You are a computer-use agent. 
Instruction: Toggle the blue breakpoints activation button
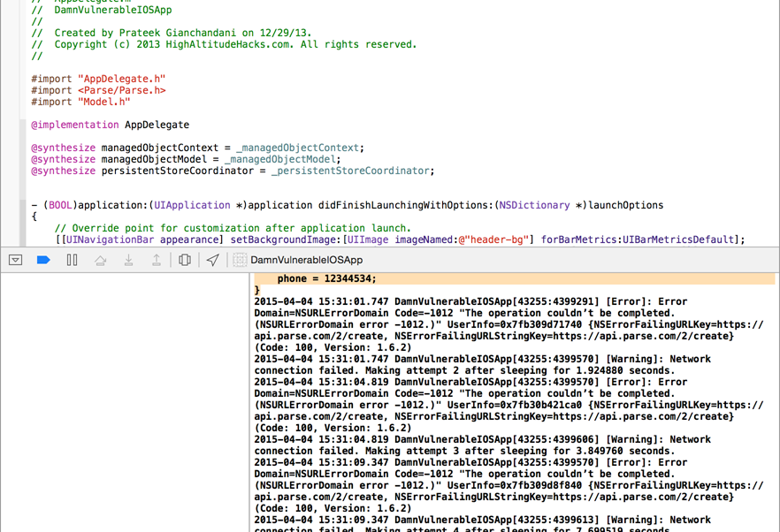[43, 260]
